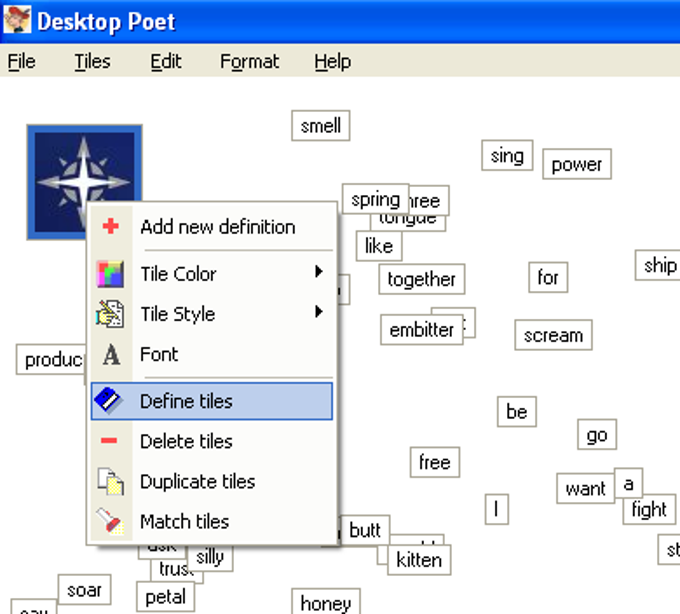Open the File menu
The height and width of the screenshot is (614, 680).
pyautogui.click(x=21, y=62)
